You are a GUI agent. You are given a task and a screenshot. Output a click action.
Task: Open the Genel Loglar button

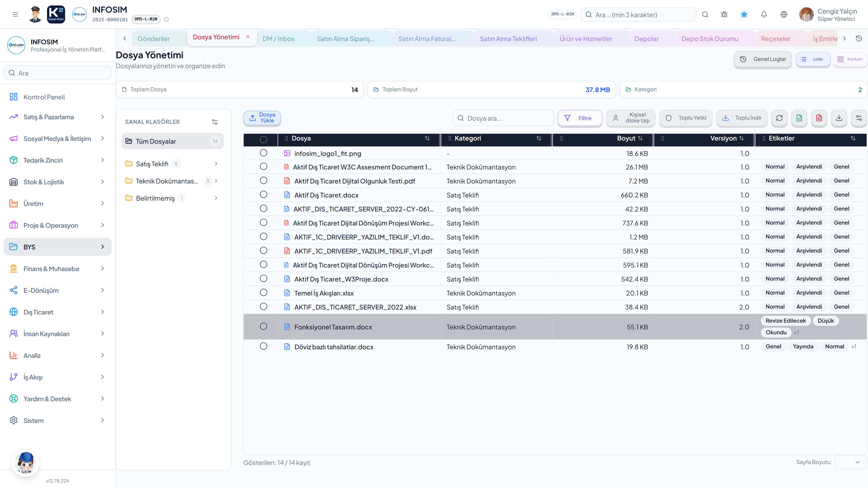[762, 59]
